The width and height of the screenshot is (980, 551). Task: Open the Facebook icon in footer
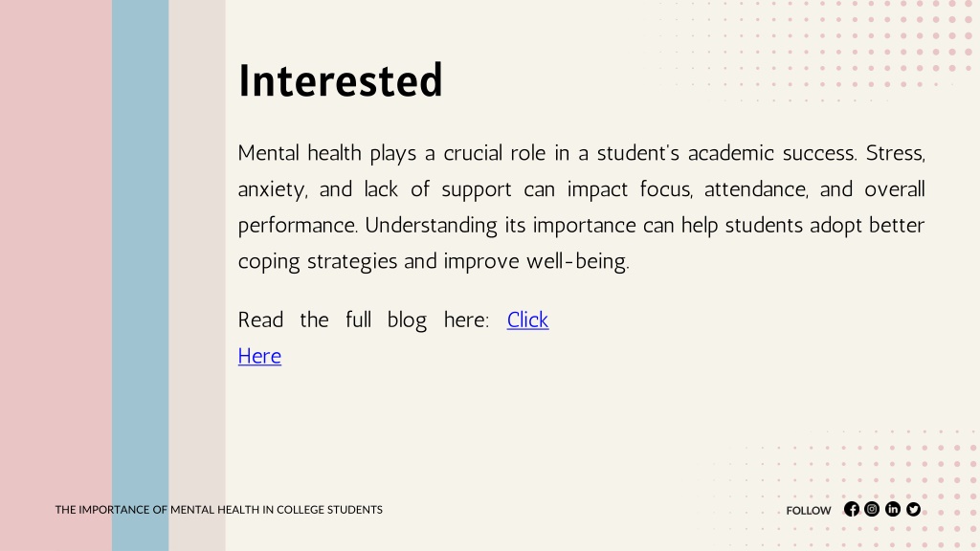pyautogui.click(x=851, y=509)
